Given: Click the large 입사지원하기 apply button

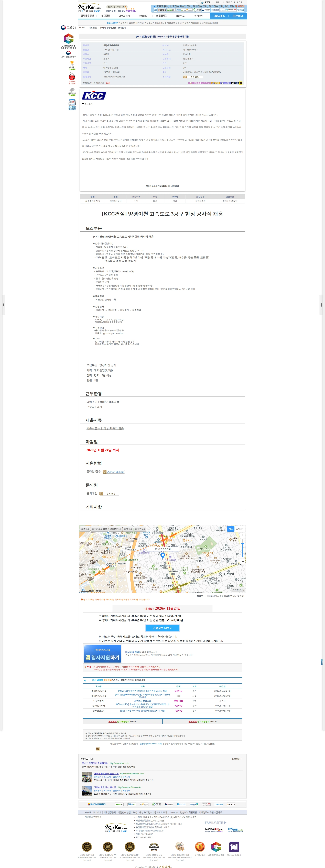Looking at the screenshot, I should coord(102,654).
